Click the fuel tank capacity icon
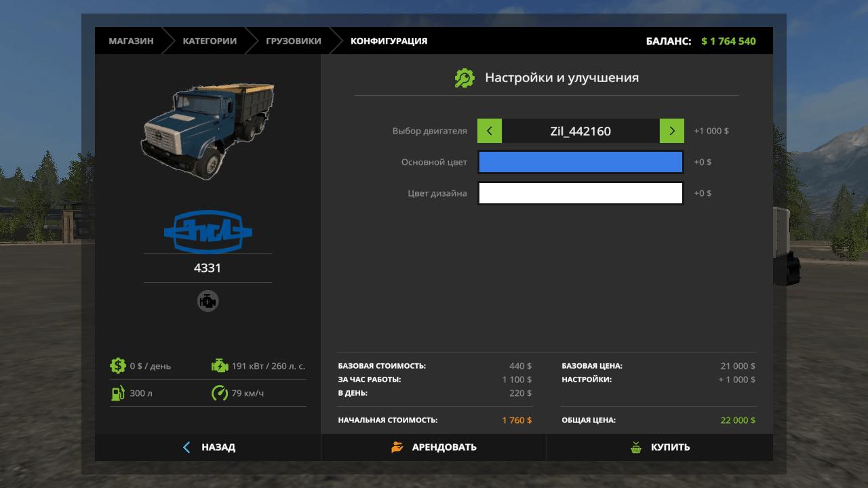Screen dimensions: 868x488 pyautogui.click(x=118, y=393)
